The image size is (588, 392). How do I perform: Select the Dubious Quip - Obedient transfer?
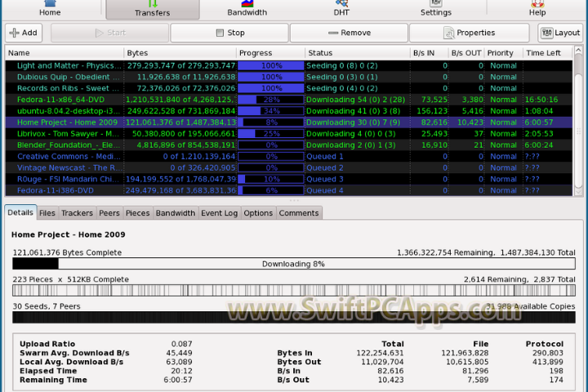(x=289, y=77)
